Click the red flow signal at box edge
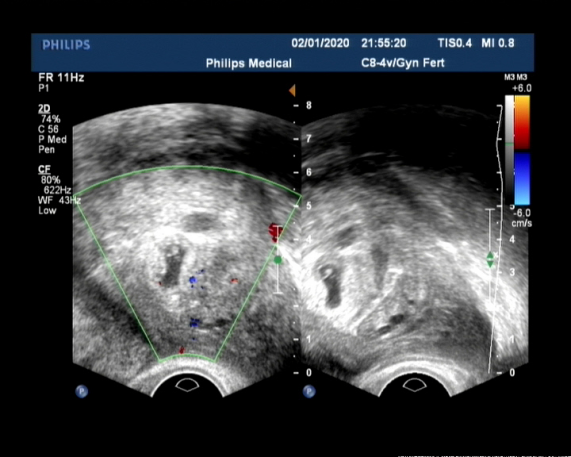This screenshot has width=571, height=457. click(x=274, y=233)
